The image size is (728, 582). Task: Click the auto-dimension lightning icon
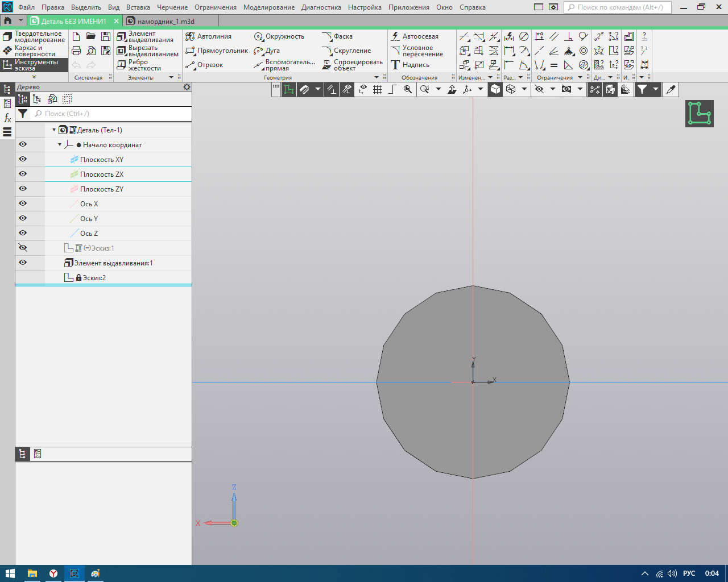[x=509, y=36]
